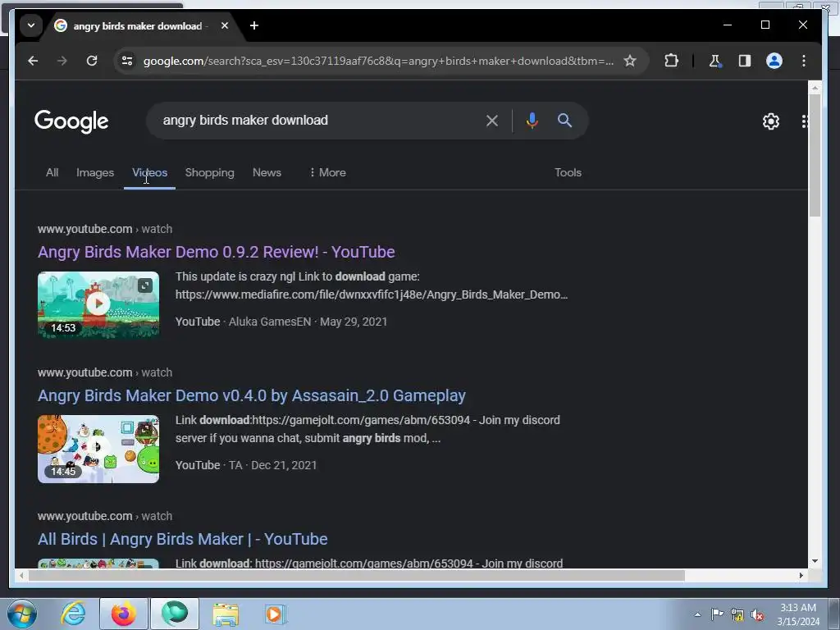Open the Chrome profile avatar
The height and width of the screenshot is (630, 840).
pos(774,61)
